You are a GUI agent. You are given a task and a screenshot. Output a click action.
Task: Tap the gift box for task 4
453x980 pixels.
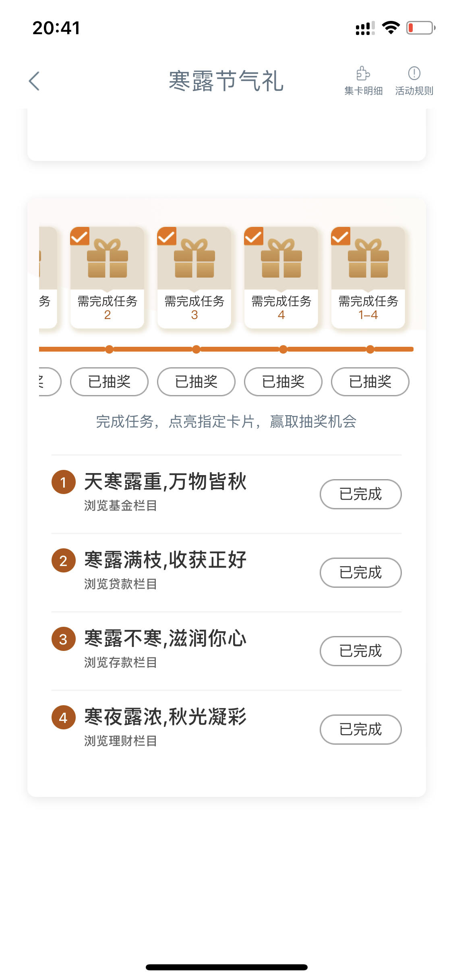(281, 258)
